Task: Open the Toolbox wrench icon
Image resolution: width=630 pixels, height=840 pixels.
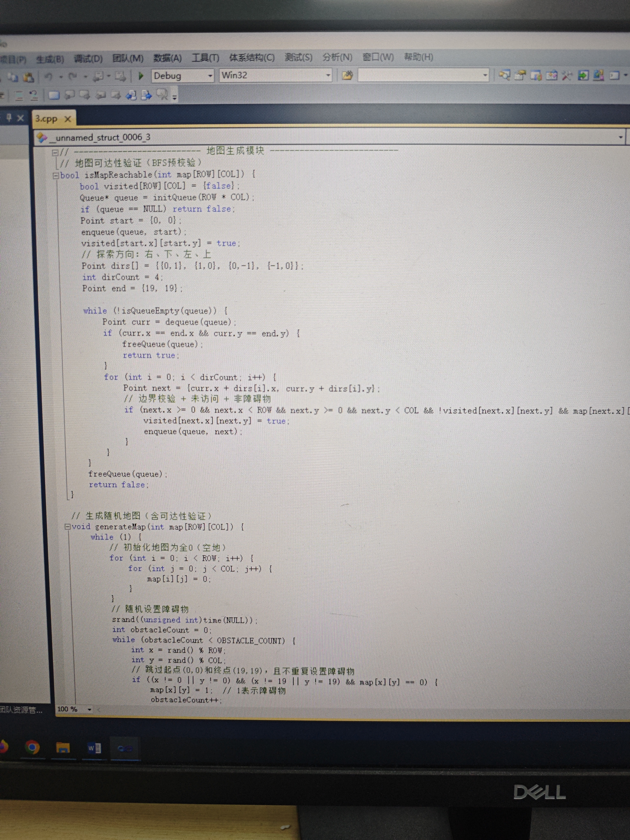Action: pos(567,75)
